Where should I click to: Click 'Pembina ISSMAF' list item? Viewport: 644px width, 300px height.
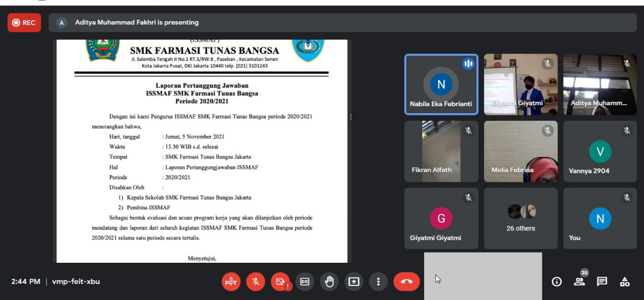[148, 207]
